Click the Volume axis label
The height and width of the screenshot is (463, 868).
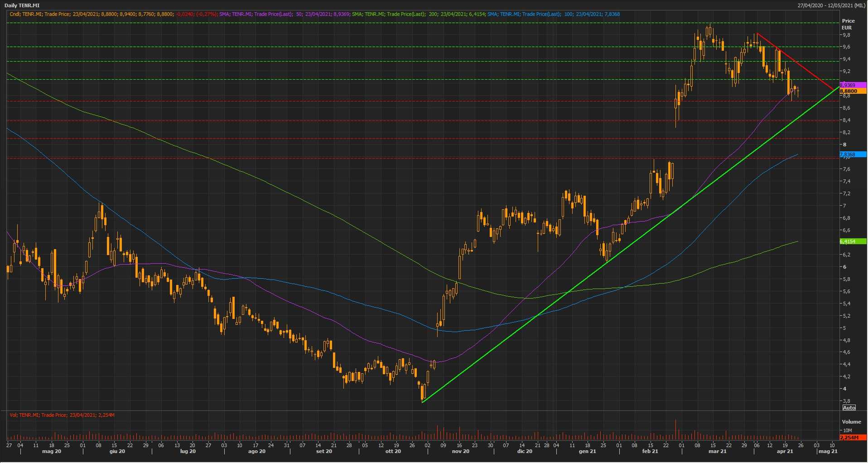coord(851,422)
